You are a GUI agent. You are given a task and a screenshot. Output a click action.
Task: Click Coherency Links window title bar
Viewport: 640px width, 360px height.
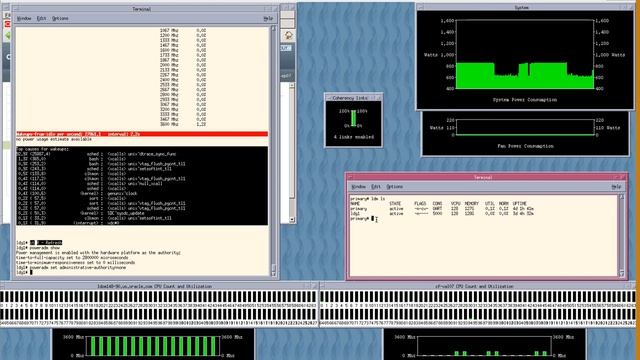(350, 98)
